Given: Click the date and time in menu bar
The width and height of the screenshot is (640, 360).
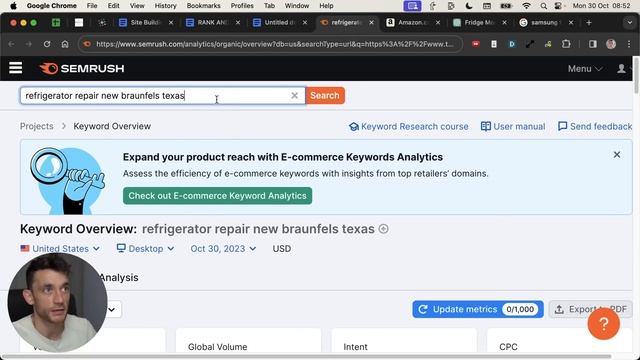Looking at the screenshot, I should [601, 6].
